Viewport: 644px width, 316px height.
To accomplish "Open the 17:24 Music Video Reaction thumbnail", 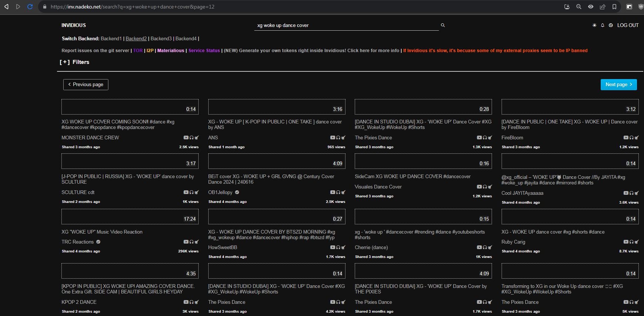I will click(x=130, y=217).
